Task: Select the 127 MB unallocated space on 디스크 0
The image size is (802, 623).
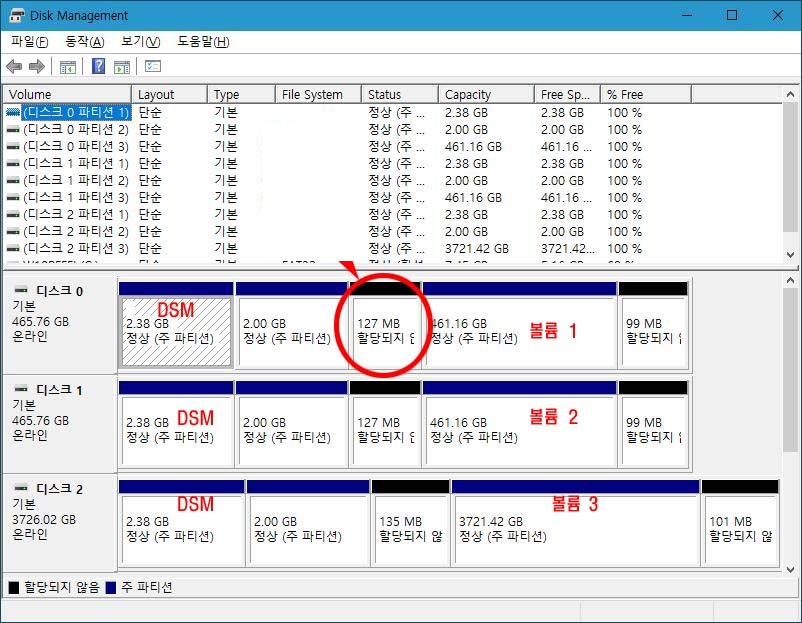Action: tap(385, 332)
